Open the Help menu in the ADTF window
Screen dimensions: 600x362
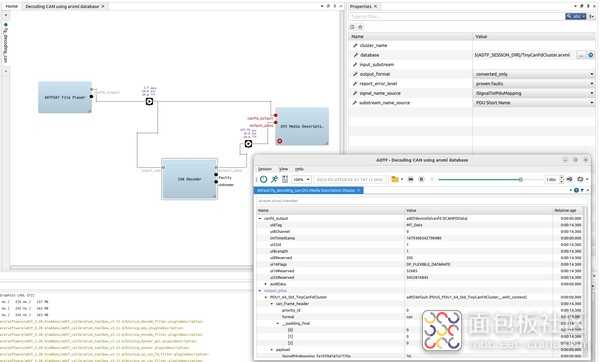(x=299, y=169)
